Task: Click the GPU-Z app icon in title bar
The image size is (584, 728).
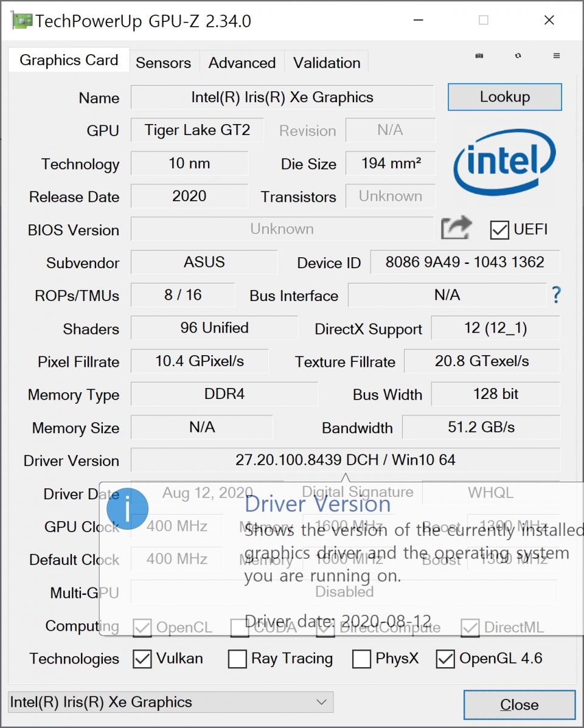Action: (x=21, y=21)
